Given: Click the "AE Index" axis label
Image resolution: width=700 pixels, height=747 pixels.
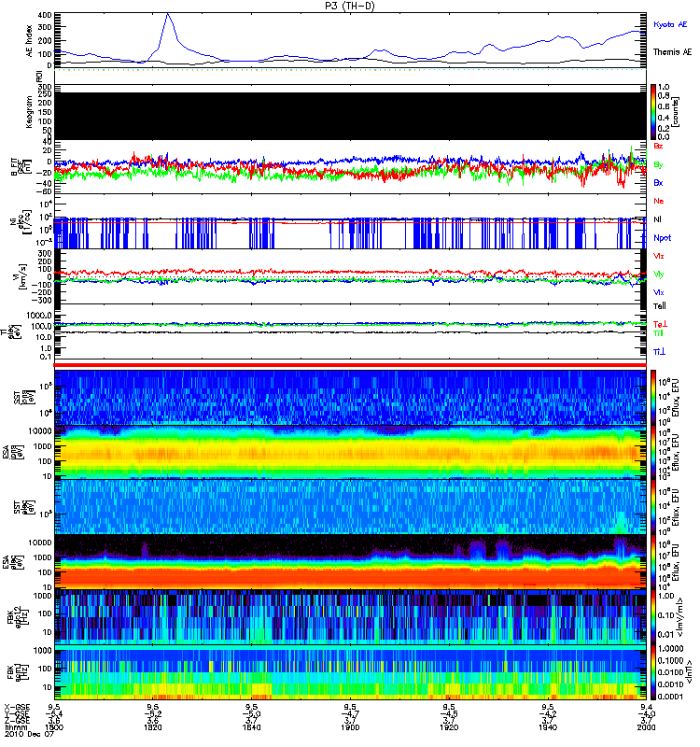Looking at the screenshot, I should pos(30,40).
